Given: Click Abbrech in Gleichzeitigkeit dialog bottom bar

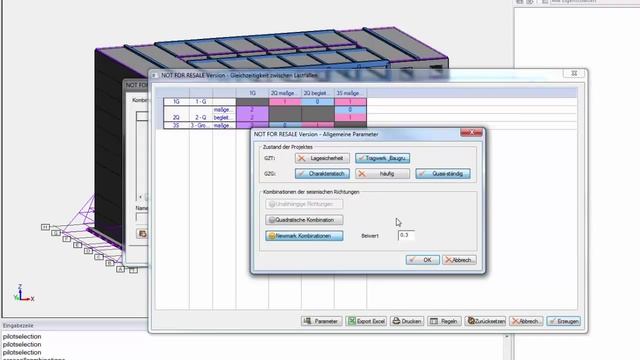Looking at the screenshot, I should coord(526,321).
